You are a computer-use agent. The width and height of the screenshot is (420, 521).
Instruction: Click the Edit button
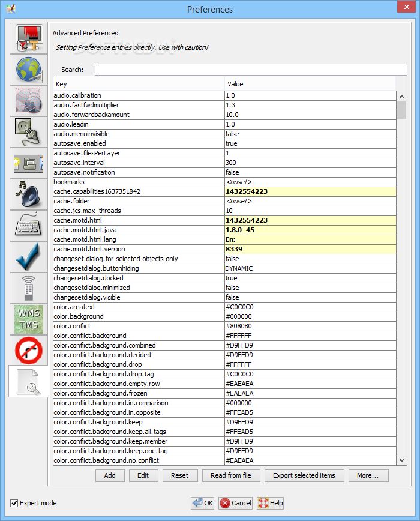[x=143, y=475]
